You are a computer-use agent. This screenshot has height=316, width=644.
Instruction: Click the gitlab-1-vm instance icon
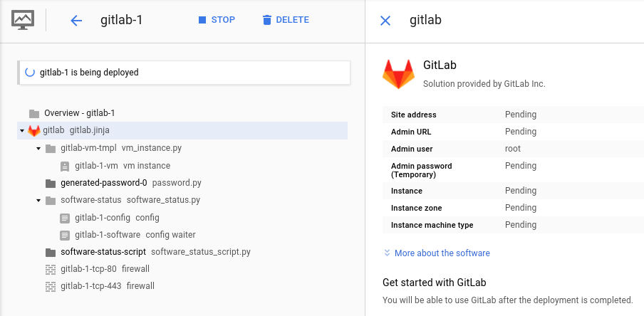(65, 166)
